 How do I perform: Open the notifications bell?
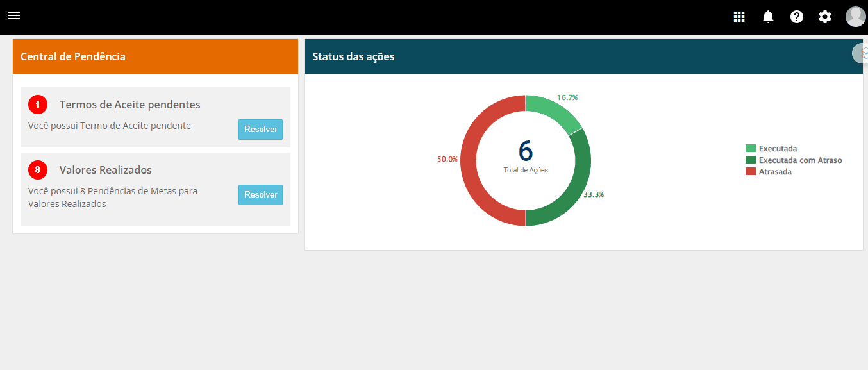768,17
